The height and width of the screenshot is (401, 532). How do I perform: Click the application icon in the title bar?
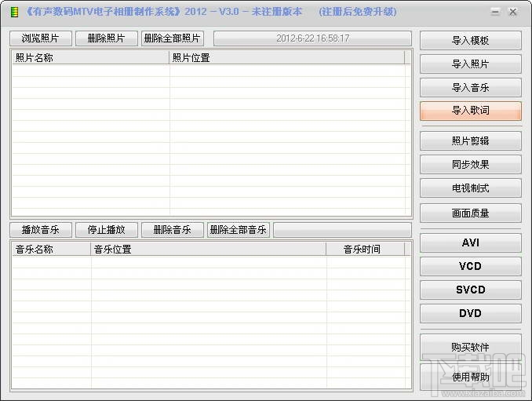coord(14,13)
